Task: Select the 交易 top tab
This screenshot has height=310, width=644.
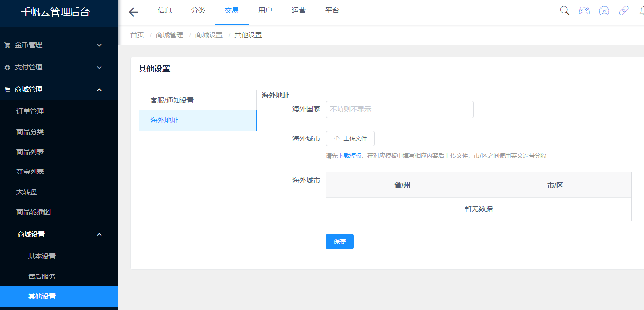Action: click(x=232, y=10)
